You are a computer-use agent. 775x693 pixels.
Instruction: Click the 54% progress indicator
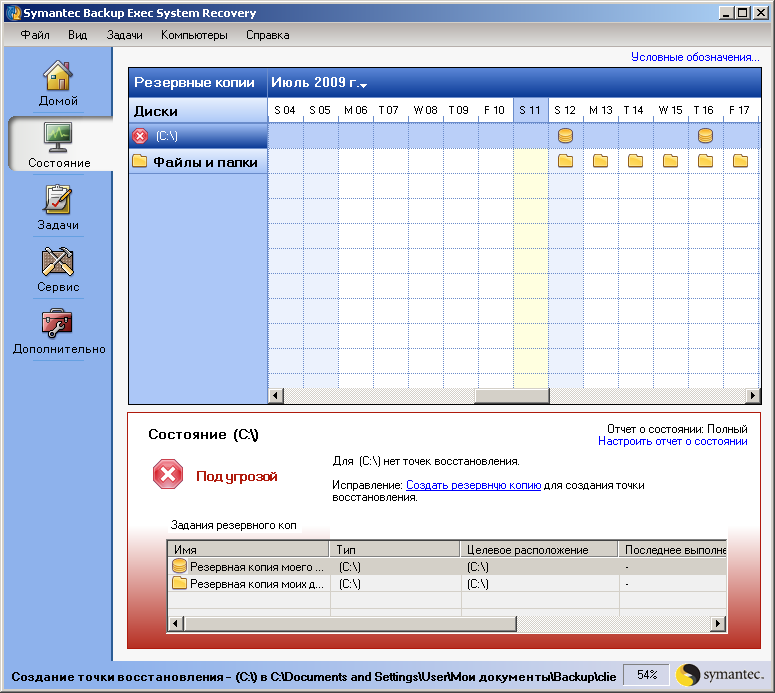tap(646, 675)
